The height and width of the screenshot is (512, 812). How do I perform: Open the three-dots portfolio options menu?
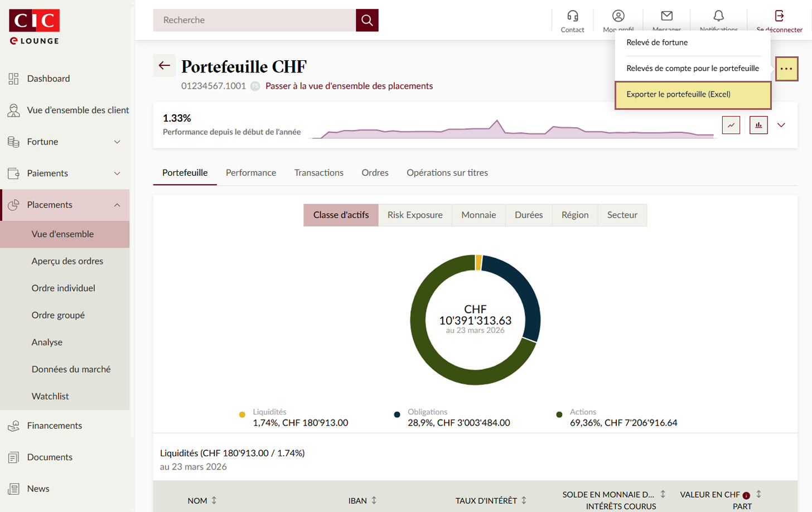point(786,69)
